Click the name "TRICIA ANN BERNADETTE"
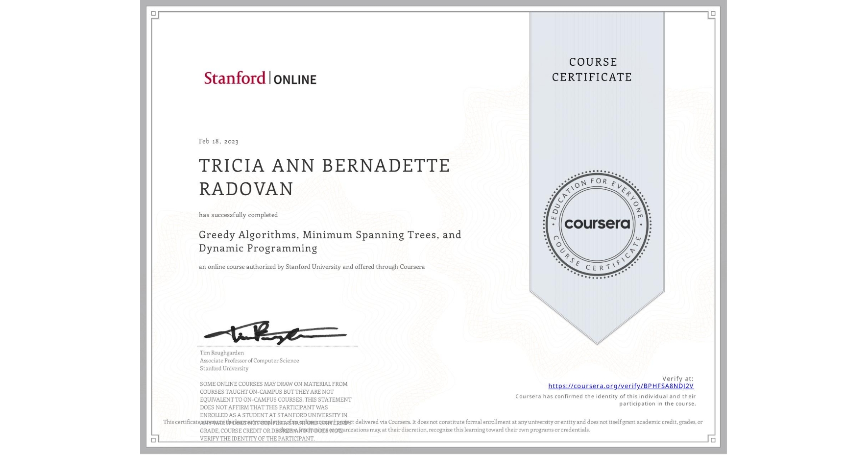 324,166
